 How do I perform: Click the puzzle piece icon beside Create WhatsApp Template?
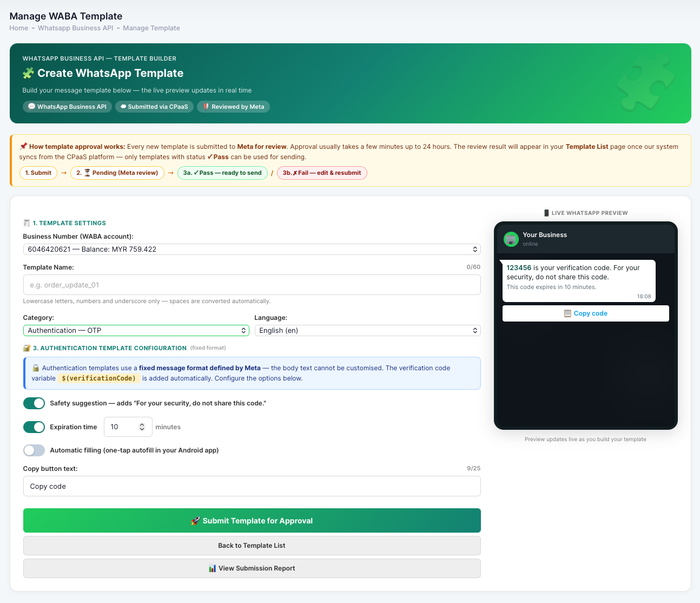click(29, 73)
